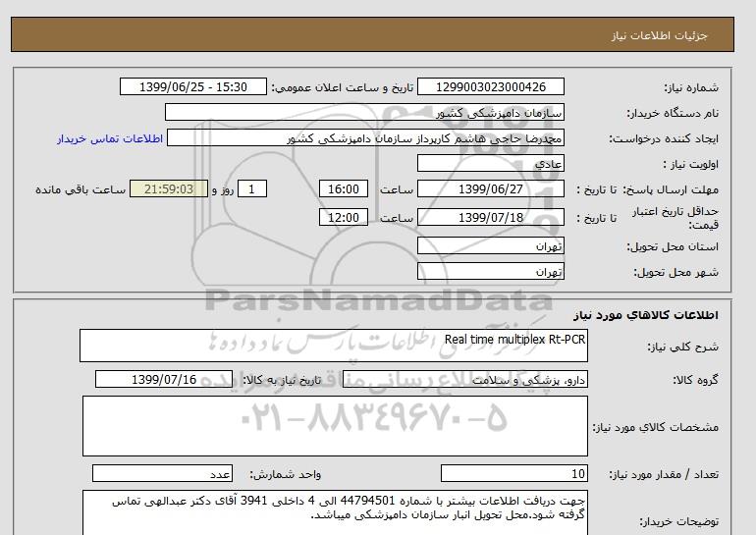The width and height of the screenshot is (756, 535).
Task: Select the remaining time field 21:59:03
Action: coord(169,188)
